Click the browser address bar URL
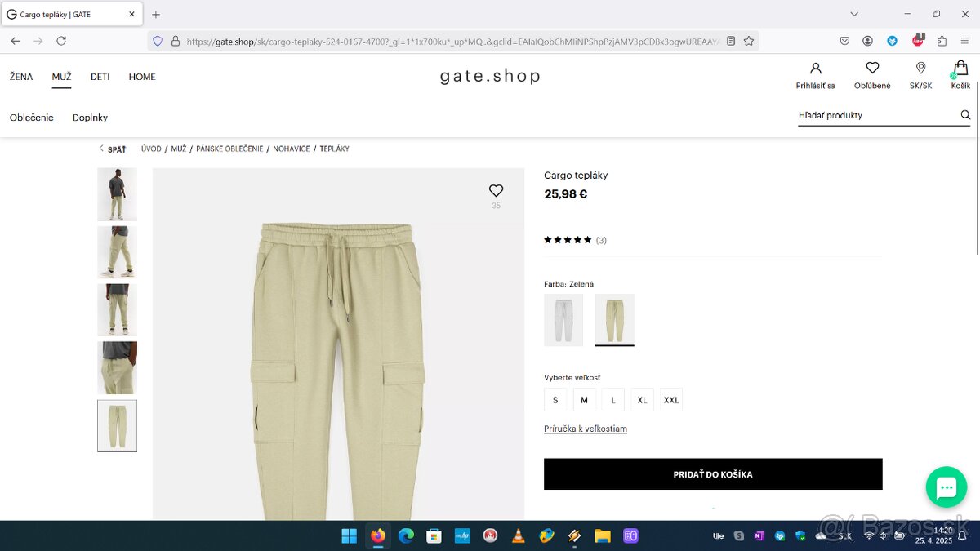980x551 pixels. click(x=453, y=41)
